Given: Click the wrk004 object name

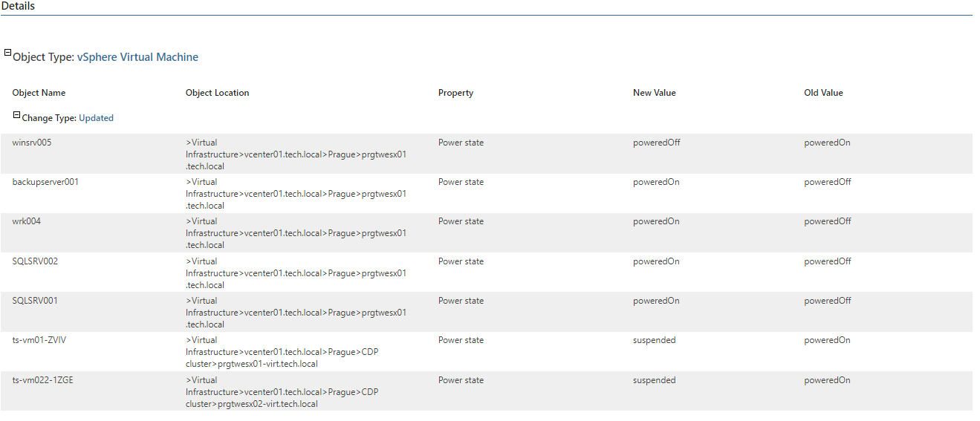Looking at the screenshot, I should (x=27, y=221).
